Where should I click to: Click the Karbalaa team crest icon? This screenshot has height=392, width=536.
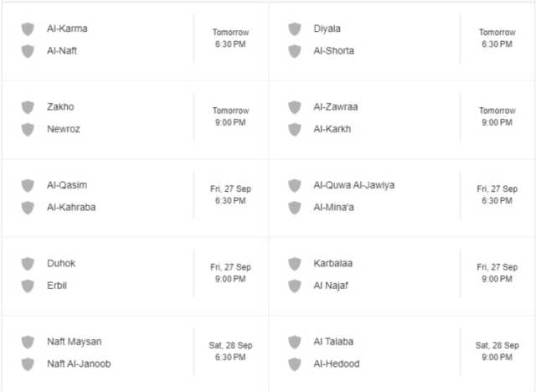pyautogui.click(x=294, y=264)
